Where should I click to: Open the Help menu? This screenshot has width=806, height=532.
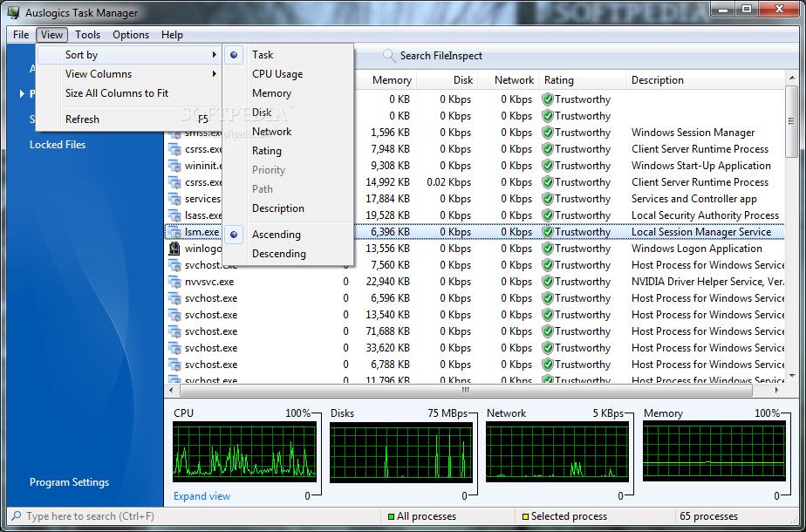(x=172, y=34)
